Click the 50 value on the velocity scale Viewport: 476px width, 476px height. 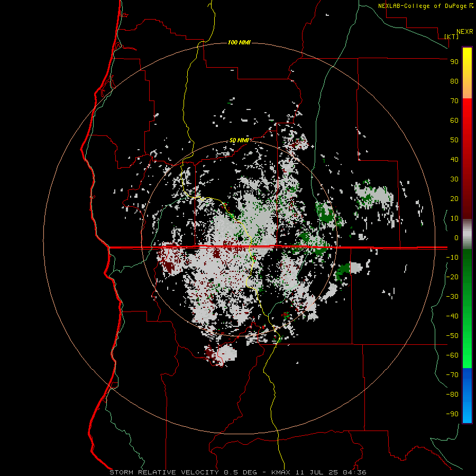(x=454, y=140)
